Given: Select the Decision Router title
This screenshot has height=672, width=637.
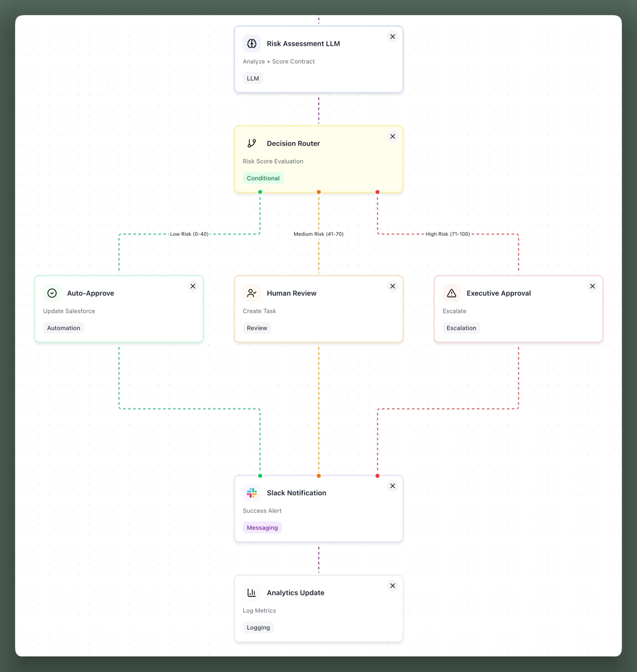Looking at the screenshot, I should (x=293, y=143).
